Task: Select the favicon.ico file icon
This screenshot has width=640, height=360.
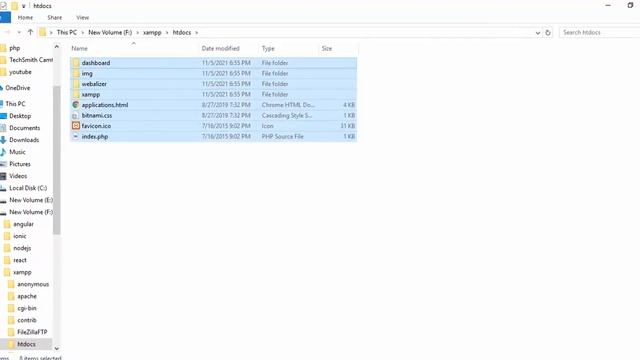Action: point(76,126)
